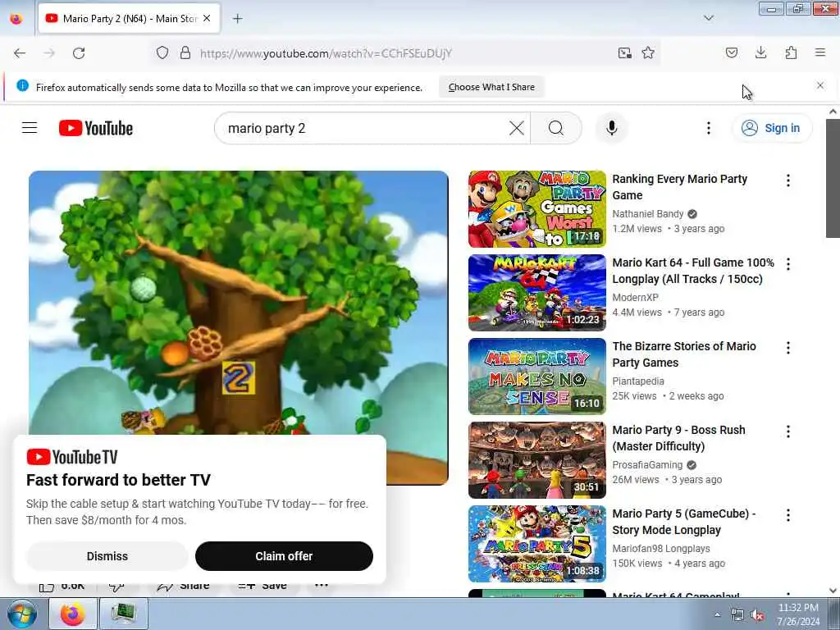Go back with the browser back arrow
The height and width of the screenshot is (630, 840).
coord(20,53)
